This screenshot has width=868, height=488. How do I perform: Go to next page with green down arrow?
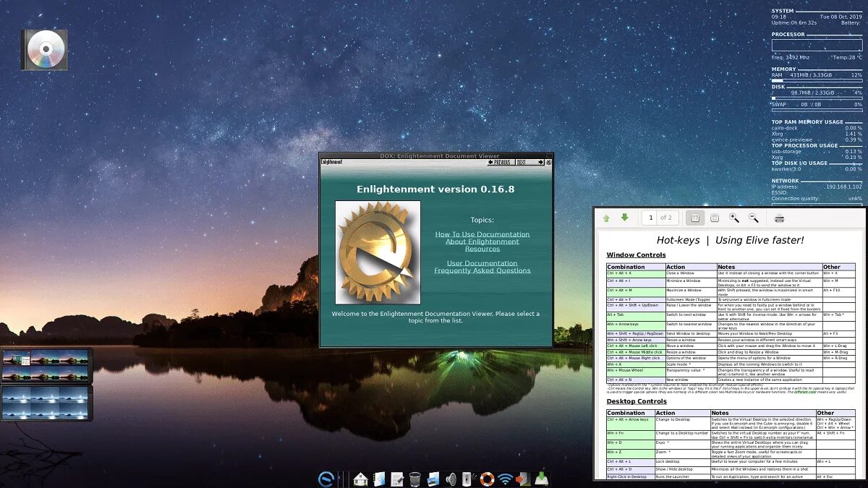pyautogui.click(x=625, y=218)
